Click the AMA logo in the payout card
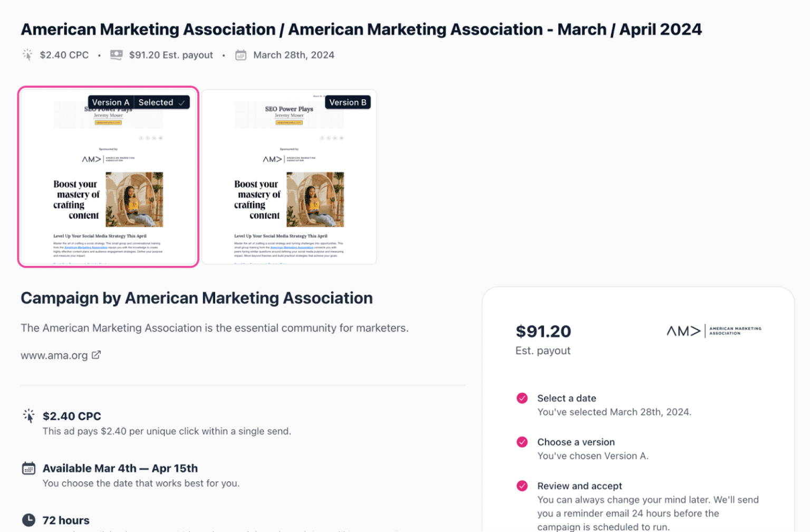The height and width of the screenshot is (532, 810). [713, 331]
